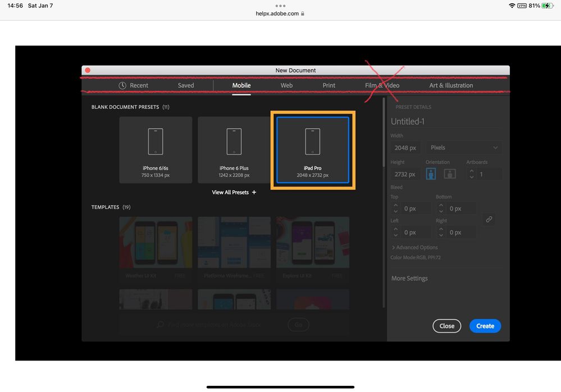Tap the helpx.adobe.com address bar
The width and height of the screenshot is (561, 392).
click(x=280, y=13)
